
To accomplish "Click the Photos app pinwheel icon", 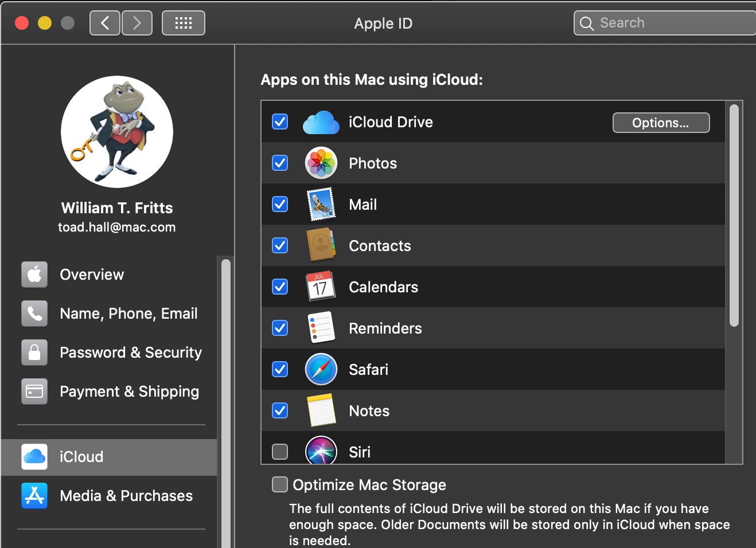I will point(321,163).
